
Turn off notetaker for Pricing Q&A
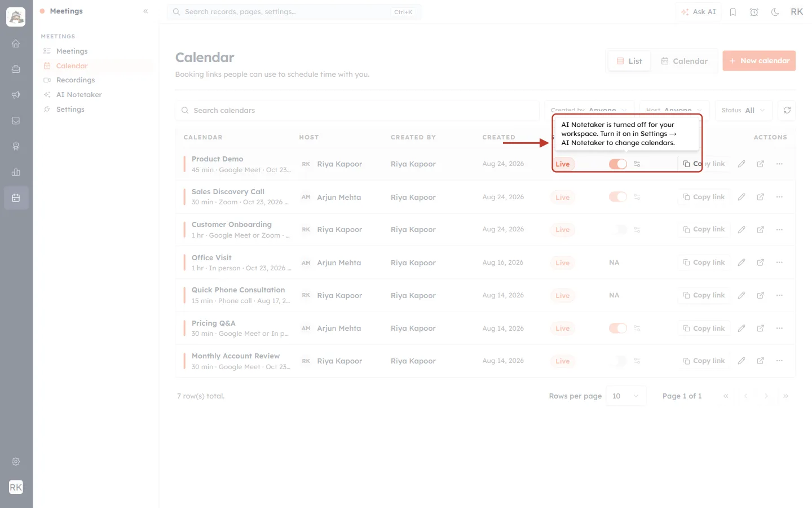click(618, 328)
